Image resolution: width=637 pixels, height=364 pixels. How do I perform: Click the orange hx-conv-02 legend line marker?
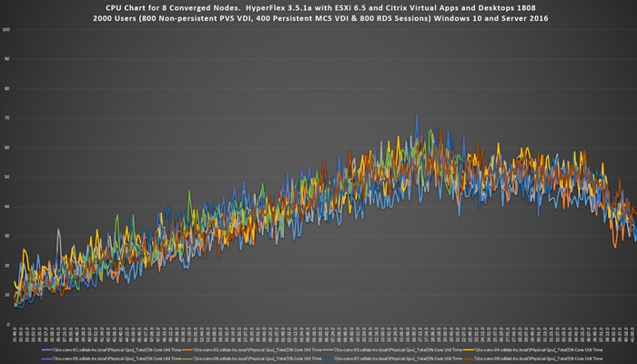187,349
